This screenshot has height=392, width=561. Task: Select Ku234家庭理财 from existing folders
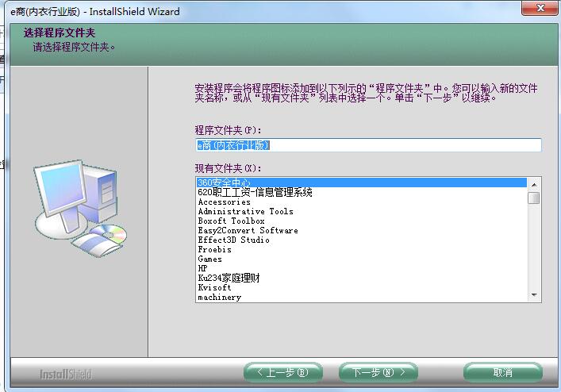point(361,278)
